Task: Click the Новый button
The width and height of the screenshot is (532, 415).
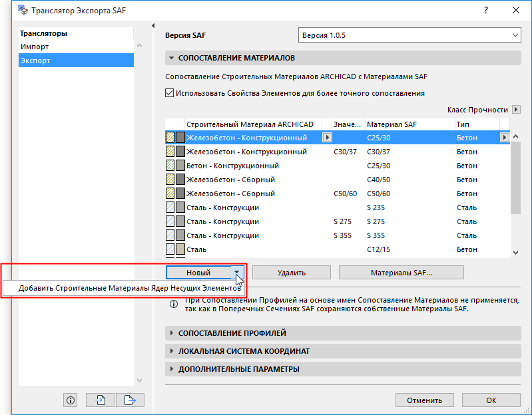Action: [198, 273]
